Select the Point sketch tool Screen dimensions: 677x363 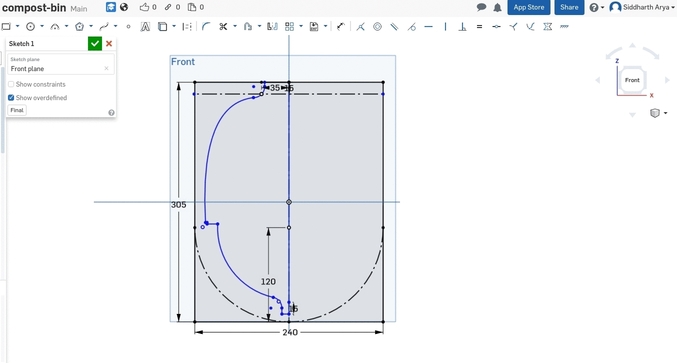click(x=128, y=27)
